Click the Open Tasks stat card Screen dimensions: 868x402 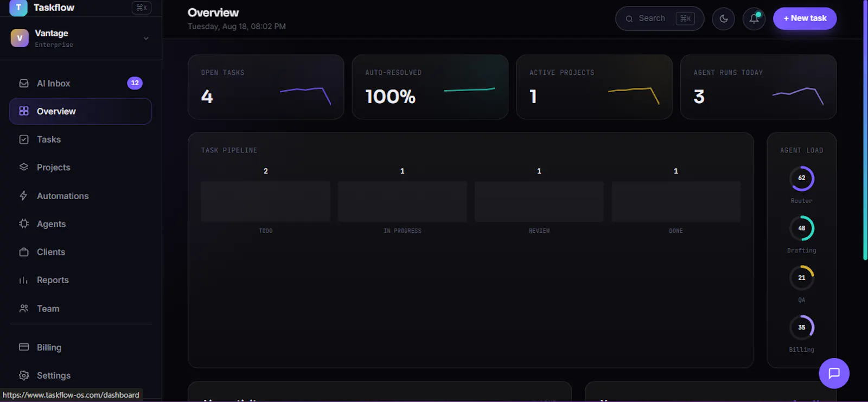click(266, 87)
